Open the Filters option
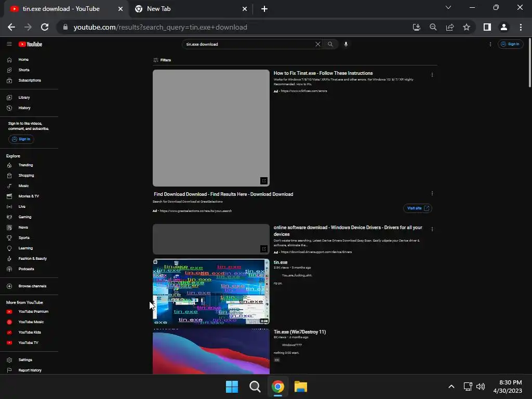 pyautogui.click(x=162, y=60)
